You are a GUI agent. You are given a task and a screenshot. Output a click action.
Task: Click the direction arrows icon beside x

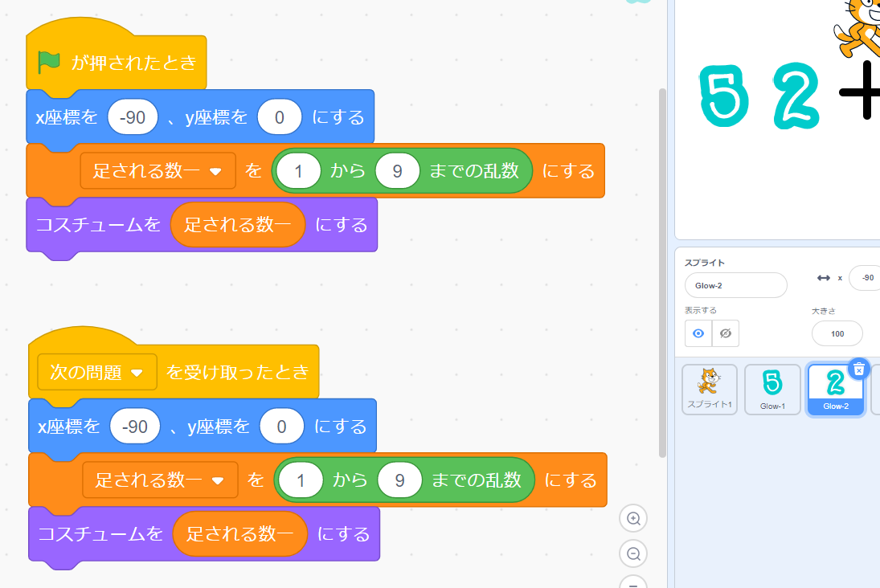[x=825, y=277]
